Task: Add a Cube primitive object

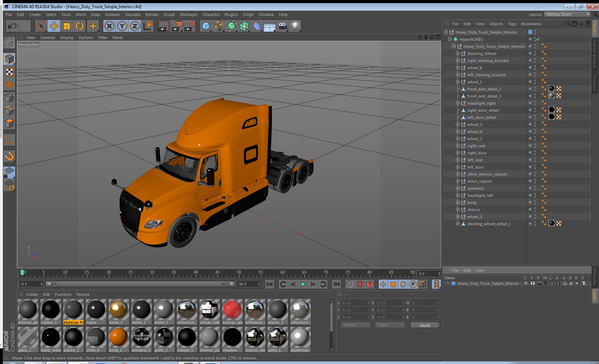Action: coord(206,26)
